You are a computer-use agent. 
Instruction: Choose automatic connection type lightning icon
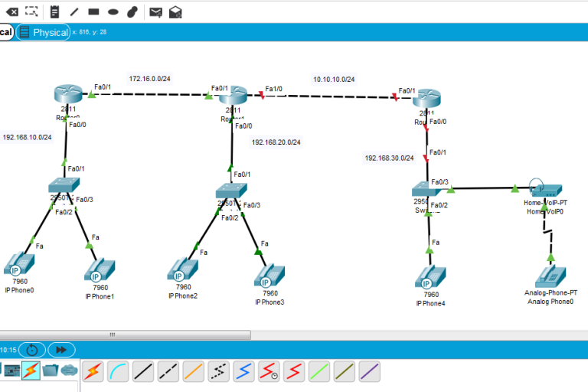click(93, 371)
